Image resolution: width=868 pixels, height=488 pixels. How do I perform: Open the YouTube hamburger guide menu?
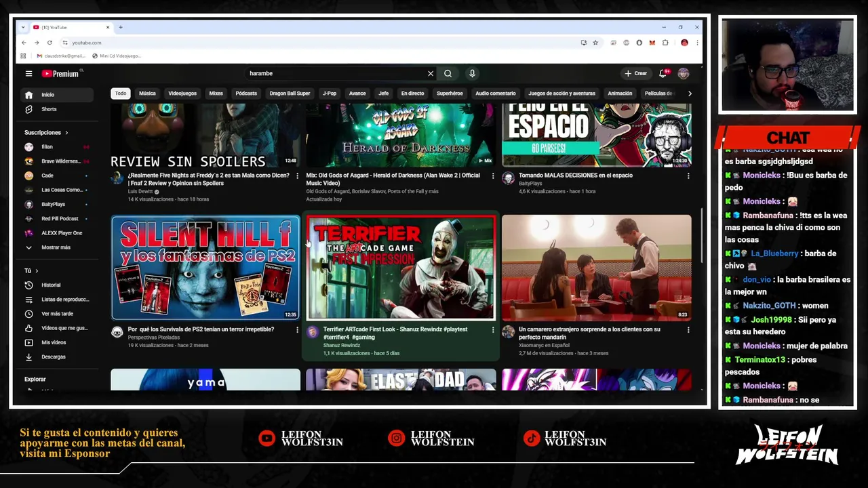(28, 73)
